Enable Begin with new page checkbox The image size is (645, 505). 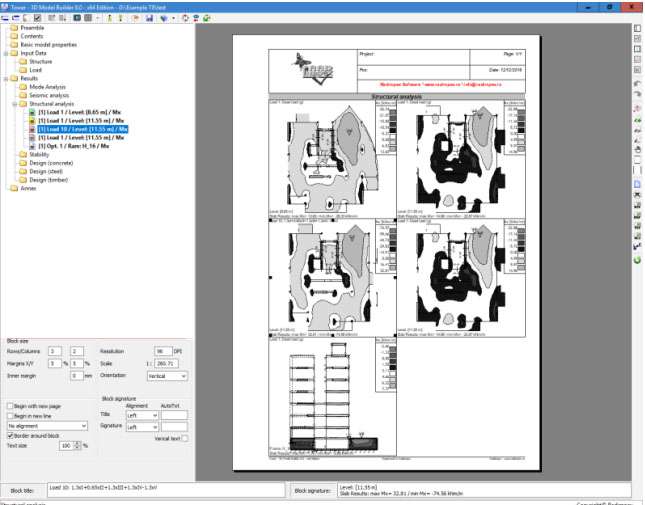pyautogui.click(x=10, y=406)
